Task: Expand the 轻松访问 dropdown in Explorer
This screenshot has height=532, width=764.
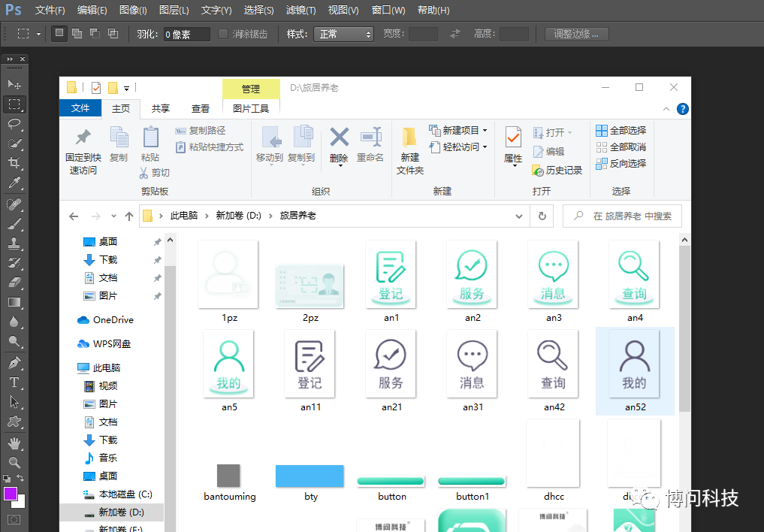Action: pyautogui.click(x=485, y=147)
